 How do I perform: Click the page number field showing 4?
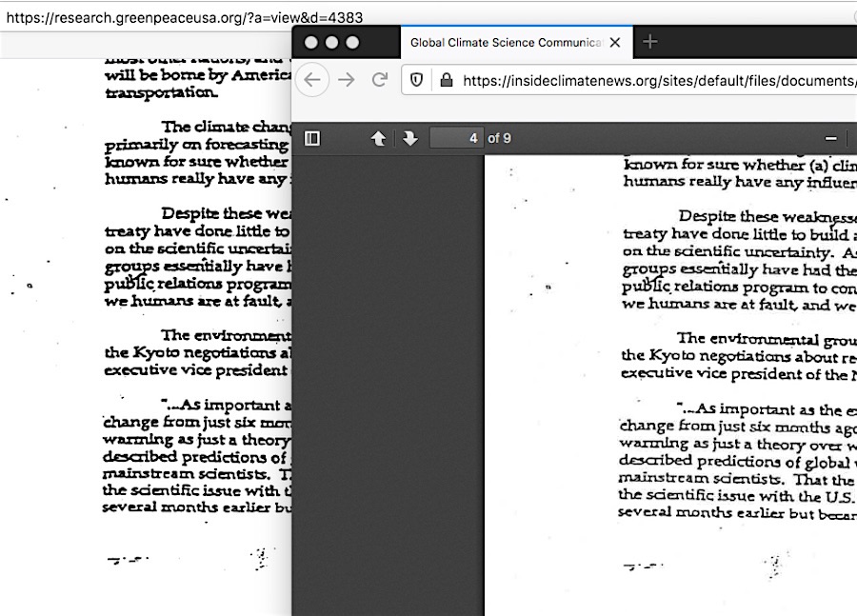pos(456,138)
